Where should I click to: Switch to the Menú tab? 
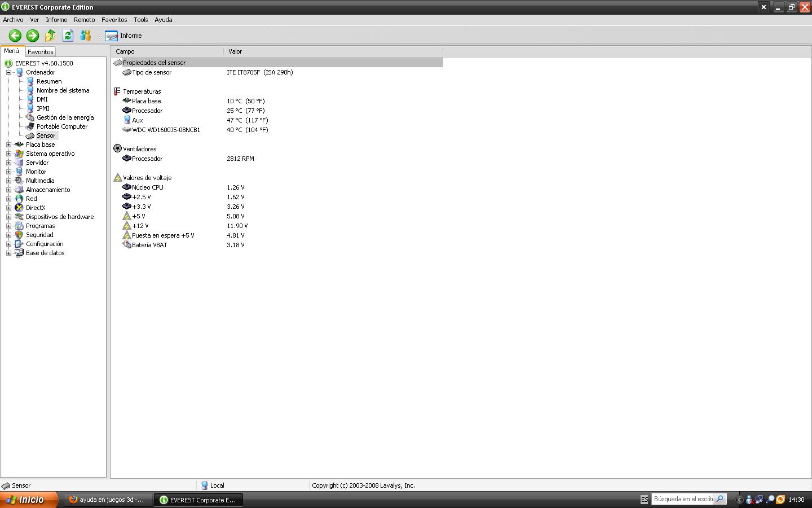pyautogui.click(x=12, y=51)
